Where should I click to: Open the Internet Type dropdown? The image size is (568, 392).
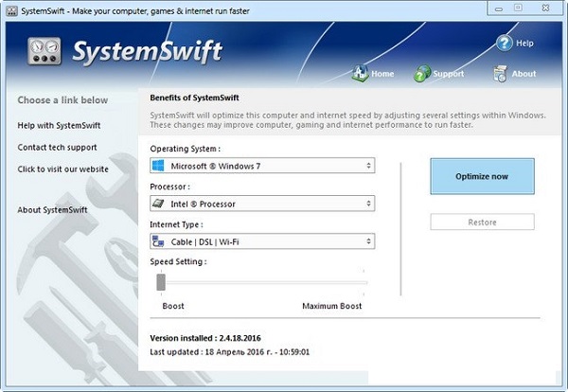[x=262, y=241]
